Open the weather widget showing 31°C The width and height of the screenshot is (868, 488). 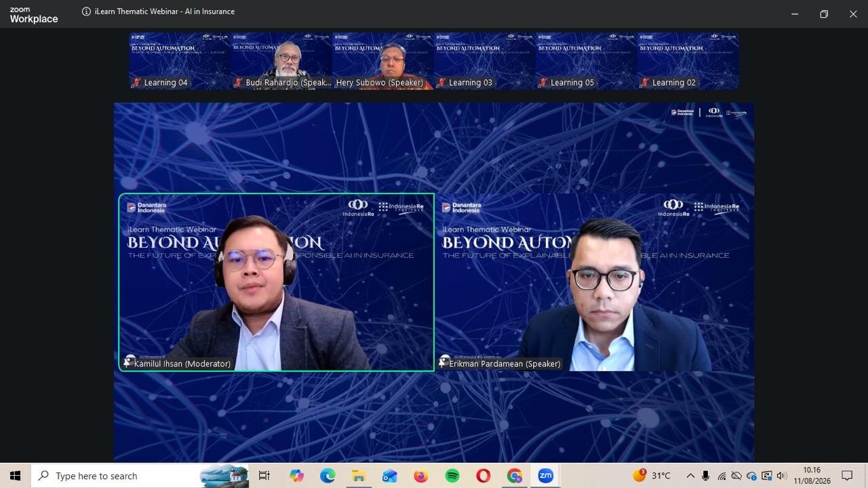(652, 476)
